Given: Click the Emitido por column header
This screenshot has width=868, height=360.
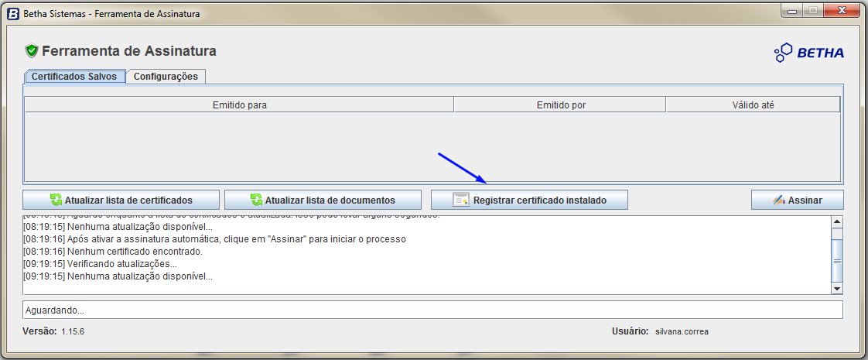Looking at the screenshot, I should [x=560, y=105].
